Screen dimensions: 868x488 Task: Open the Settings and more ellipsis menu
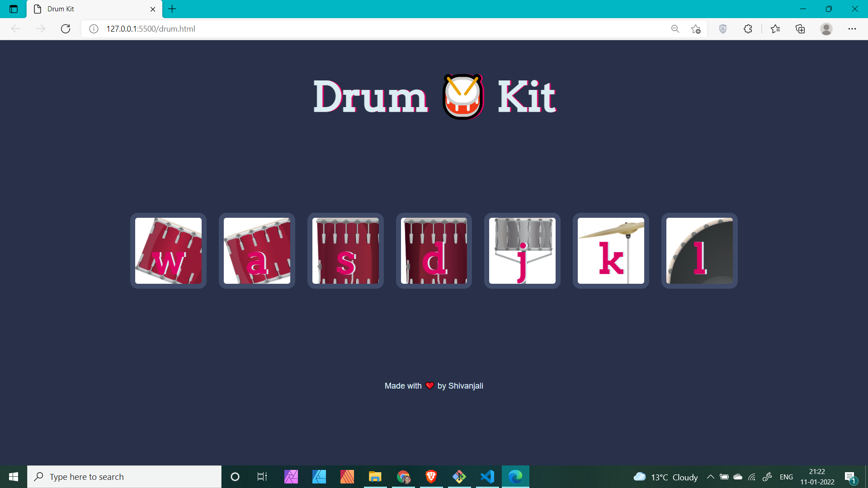tap(852, 29)
